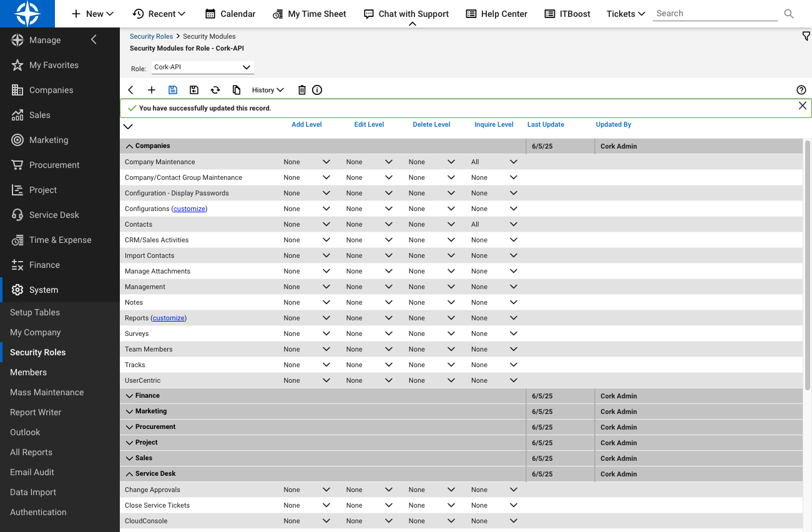Image resolution: width=812 pixels, height=532 pixels.
Task: Collapse the sidebar with the Manage chevron
Action: pyautogui.click(x=94, y=40)
